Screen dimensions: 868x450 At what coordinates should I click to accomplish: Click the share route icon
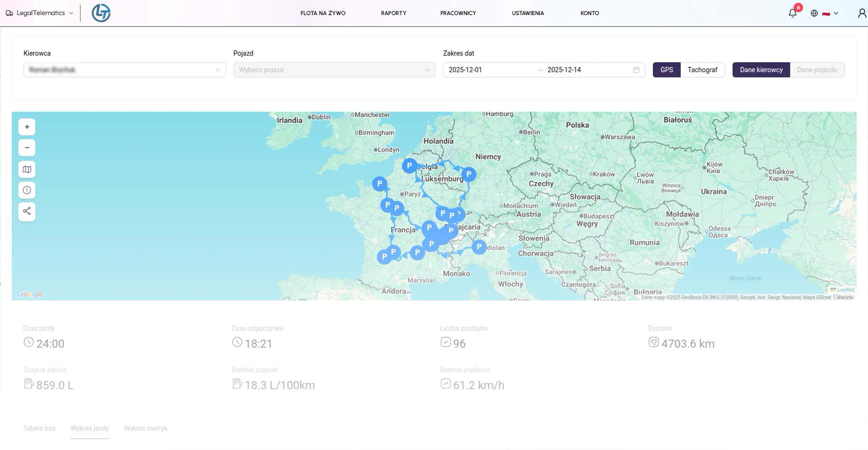(x=27, y=211)
